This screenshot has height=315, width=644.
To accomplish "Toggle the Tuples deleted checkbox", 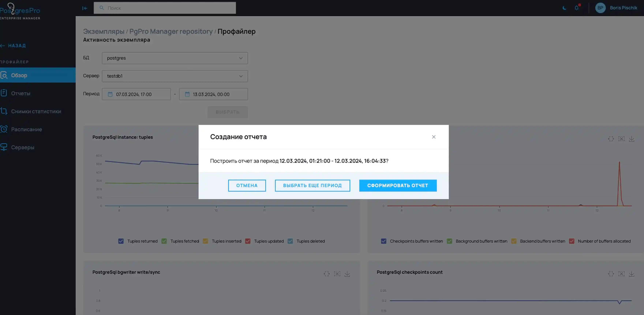I will point(290,241).
